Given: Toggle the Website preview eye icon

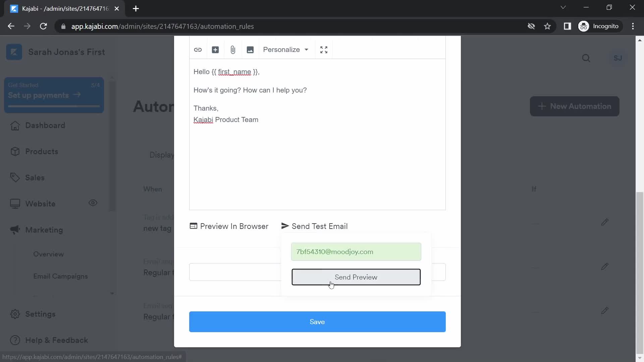Looking at the screenshot, I should tap(93, 203).
